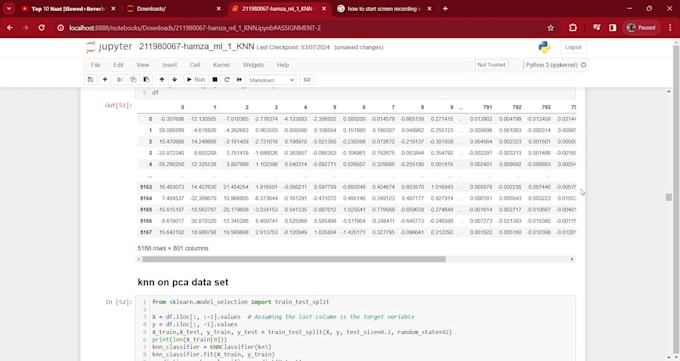Close the Downloads/ tab
680x361 pixels.
pyautogui.click(x=219, y=9)
